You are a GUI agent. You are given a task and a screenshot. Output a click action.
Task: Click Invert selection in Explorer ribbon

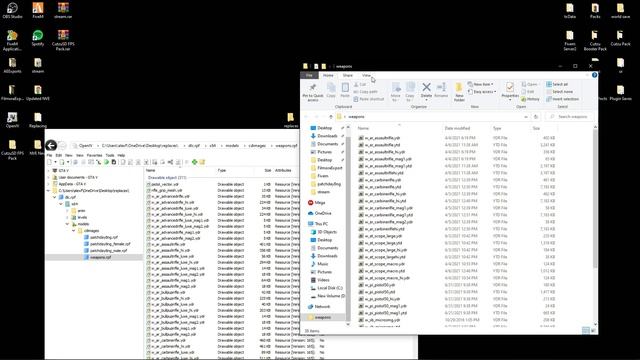point(562,99)
